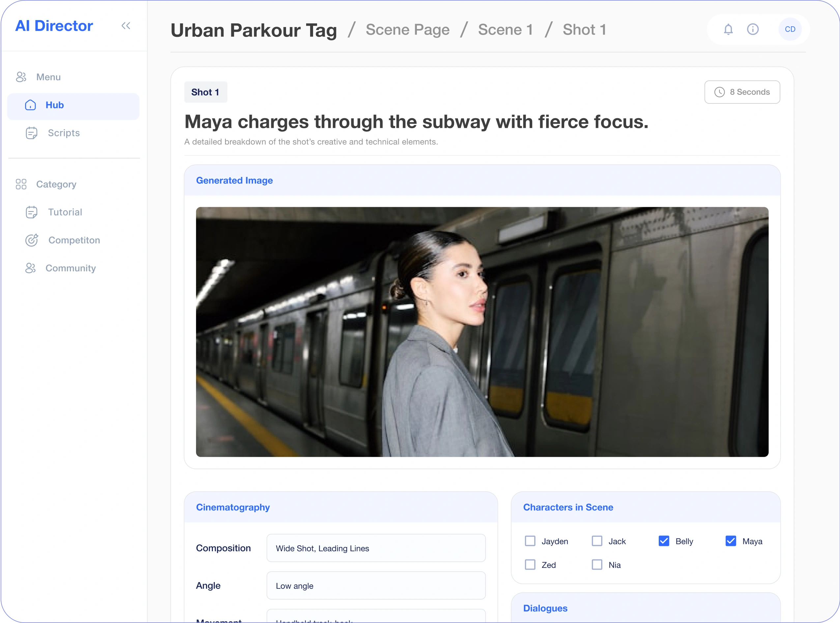Open the generated subway image
The image size is (840, 623).
482,332
